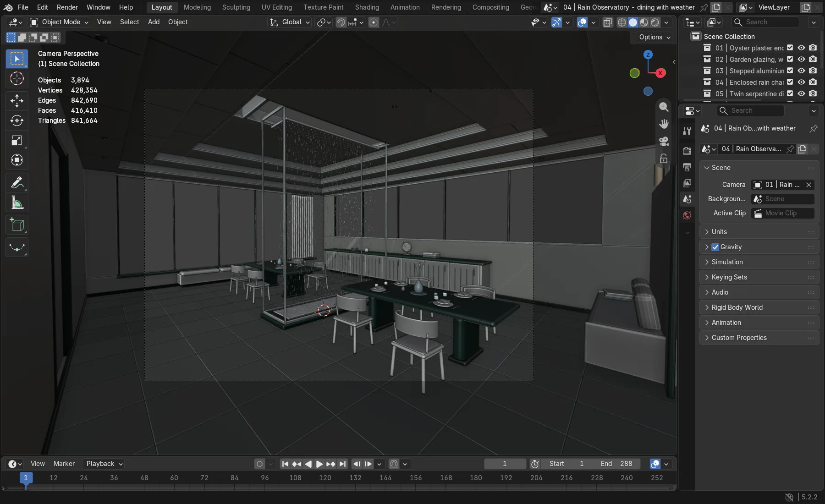Select the Add Cube tool

tap(17, 225)
